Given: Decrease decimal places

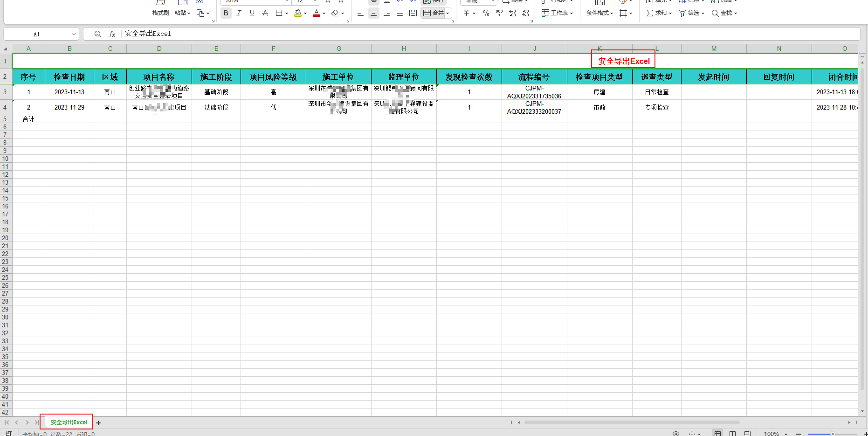Looking at the screenshot, I should point(525,13).
